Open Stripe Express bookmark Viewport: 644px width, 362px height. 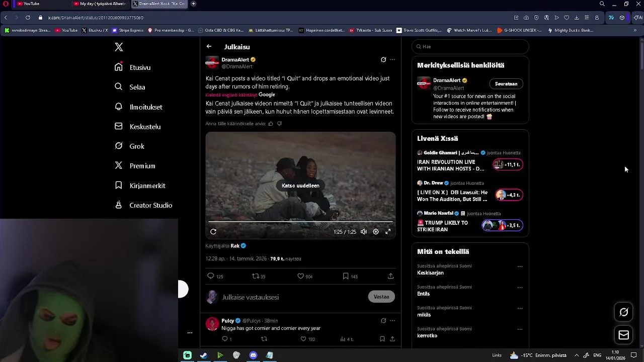point(128,30)
